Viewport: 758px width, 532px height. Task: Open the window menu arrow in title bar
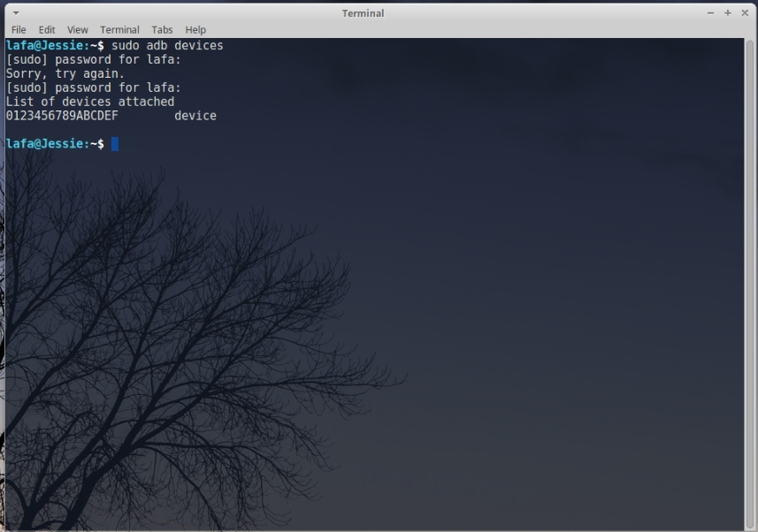point(16,13)
